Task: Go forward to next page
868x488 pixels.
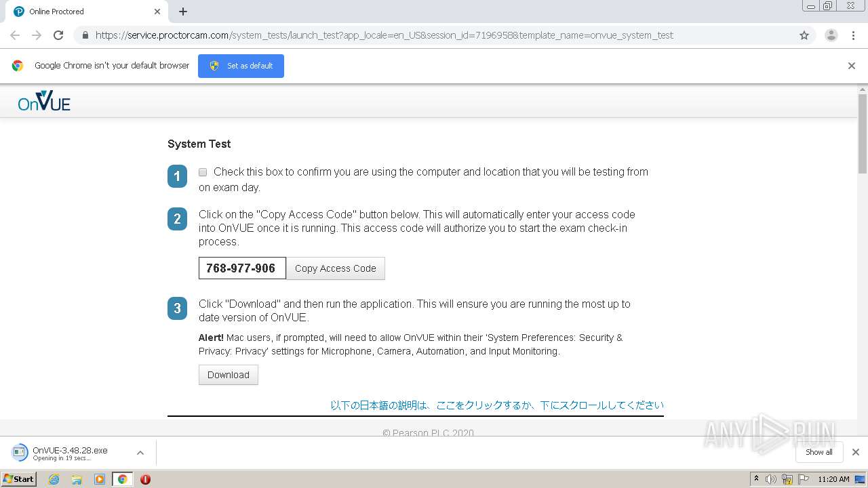Action: pyautogui.click(x=37, y=35)
